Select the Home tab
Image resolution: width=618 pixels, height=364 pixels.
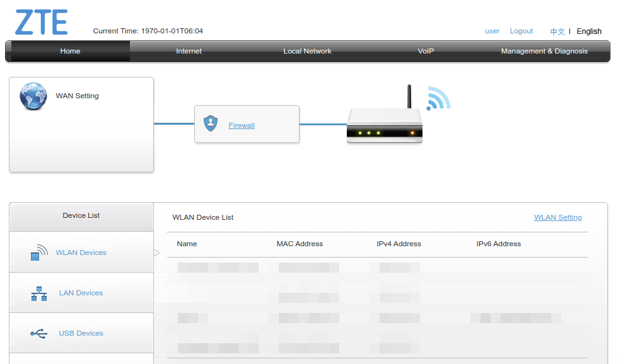pos(70,51)
